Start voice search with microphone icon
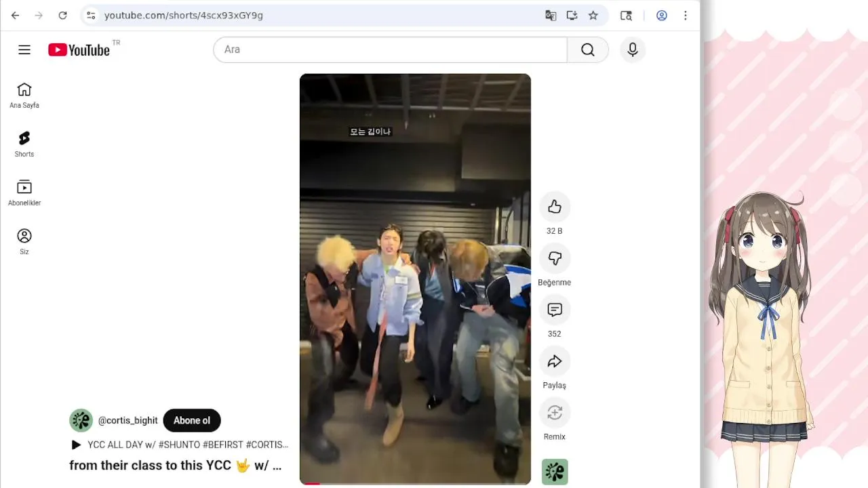 click(x=633, y=49)
